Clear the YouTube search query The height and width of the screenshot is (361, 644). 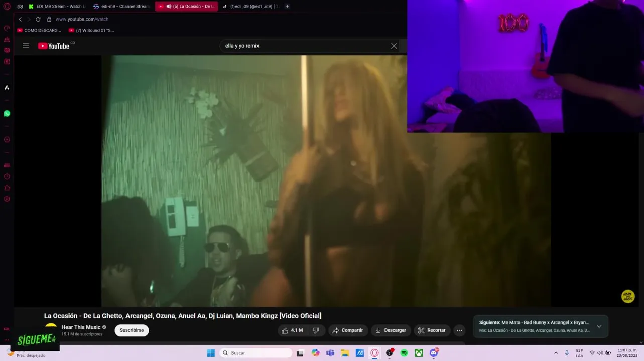pos(394,46)
